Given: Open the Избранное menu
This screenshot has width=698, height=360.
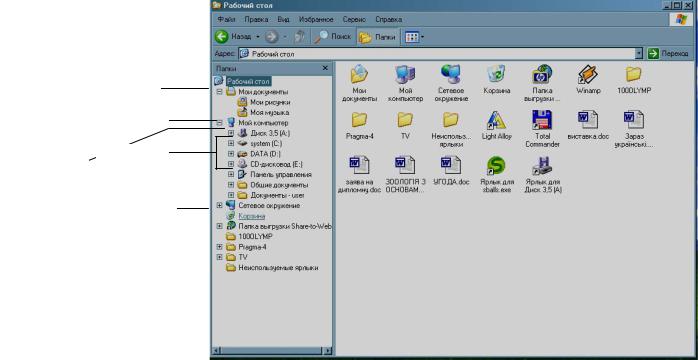Looking at the screenshot, I should [x=316, y=20].
